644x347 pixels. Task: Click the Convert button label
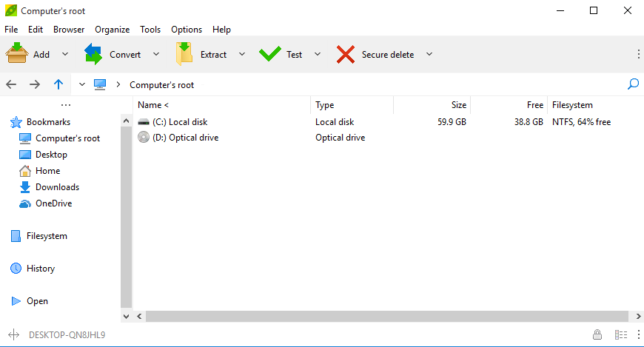coord(125,54)
